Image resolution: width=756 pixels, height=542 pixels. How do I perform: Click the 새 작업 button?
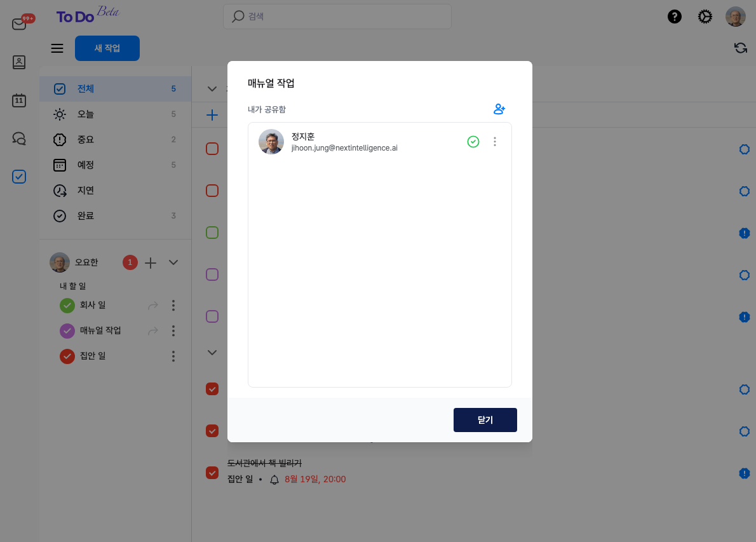point(107,48)
